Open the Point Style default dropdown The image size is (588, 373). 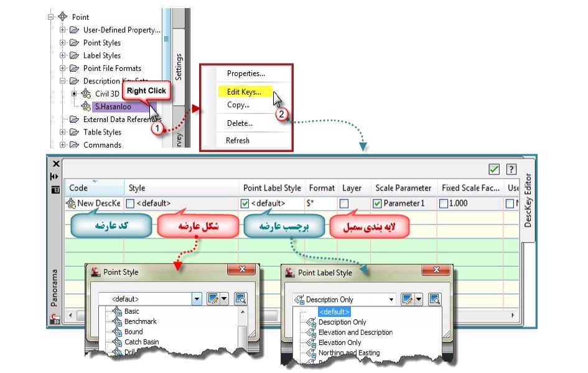click(x=197, y=299)
